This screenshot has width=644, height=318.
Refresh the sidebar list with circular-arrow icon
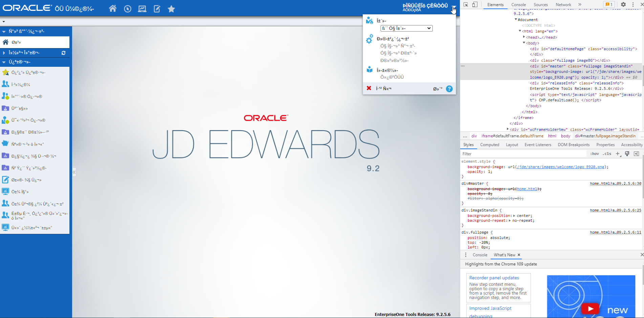tap(63, 53)
